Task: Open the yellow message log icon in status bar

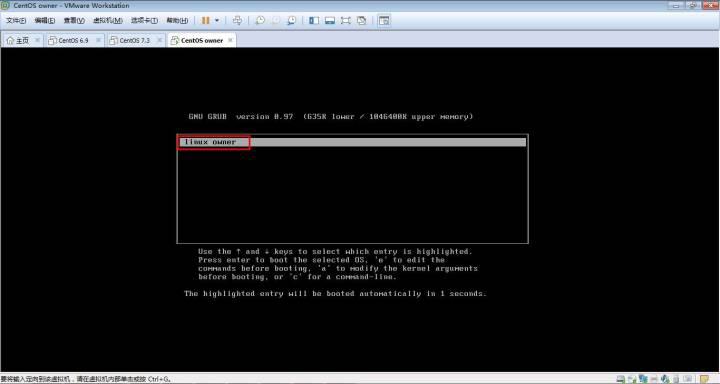Action: pos(704,379)
